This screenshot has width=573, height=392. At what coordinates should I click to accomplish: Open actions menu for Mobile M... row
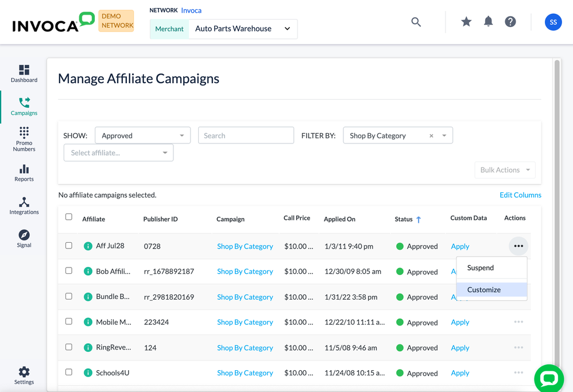[518, 322]
